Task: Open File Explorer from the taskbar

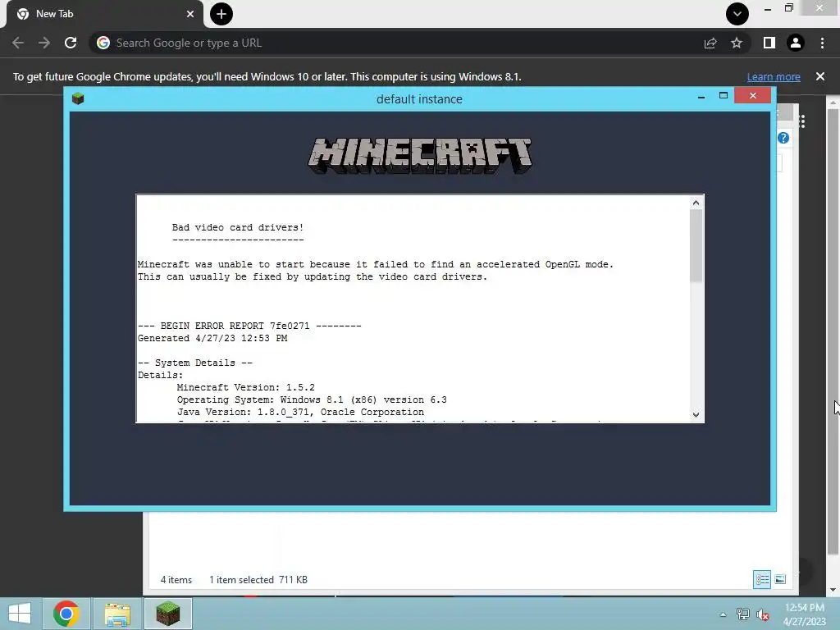Action: 117,614
